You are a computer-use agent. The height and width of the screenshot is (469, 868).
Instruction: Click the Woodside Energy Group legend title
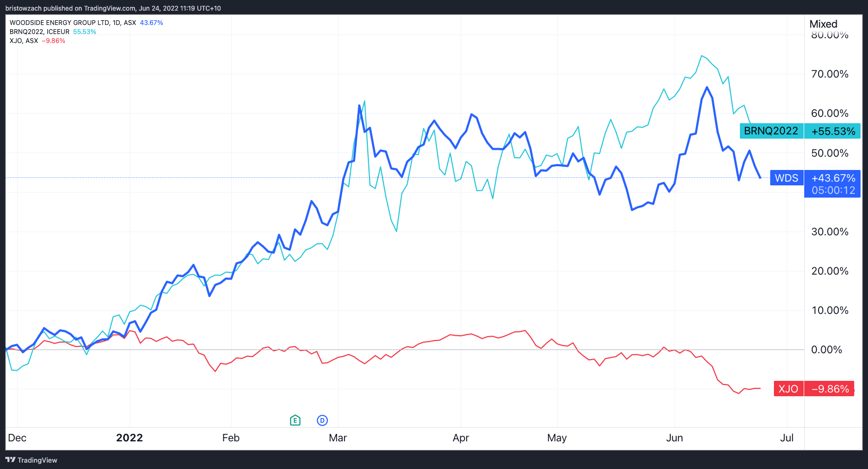[73, 23]
